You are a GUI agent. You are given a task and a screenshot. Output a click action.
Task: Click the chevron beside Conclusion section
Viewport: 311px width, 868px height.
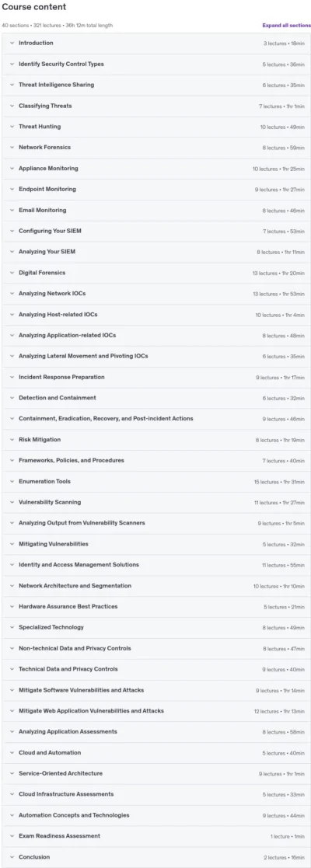pos(12,857)
